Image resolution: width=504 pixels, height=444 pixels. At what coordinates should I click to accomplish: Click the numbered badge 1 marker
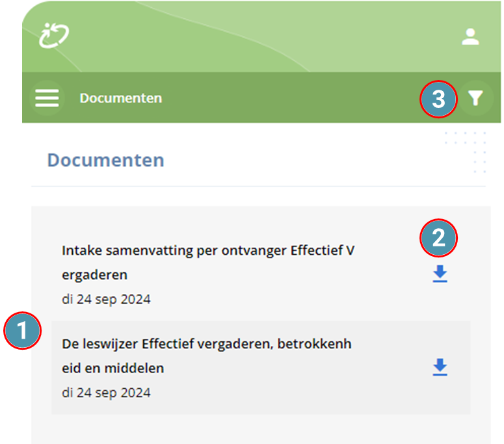tap(22, 330)
